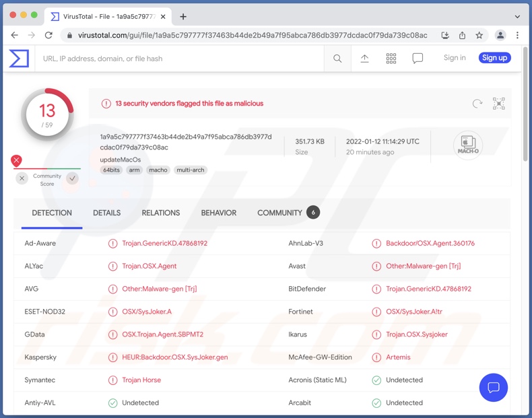Open the Chrome profile avatar
532x418 pixels.
(x=500, y=35)
